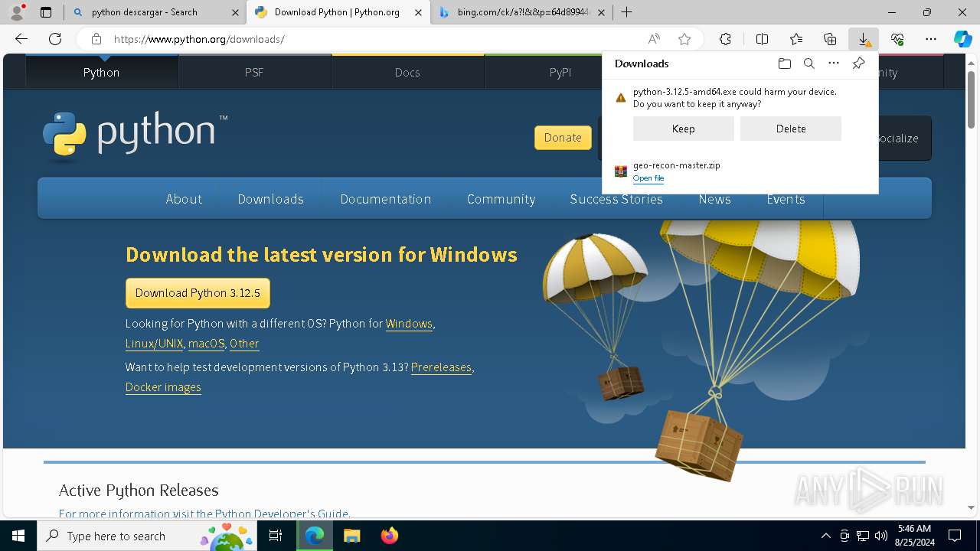The width and height of the screenshot is (980, 551).
Task: Switch to python descargar Search tab
Action: click(x=155, y=12)
